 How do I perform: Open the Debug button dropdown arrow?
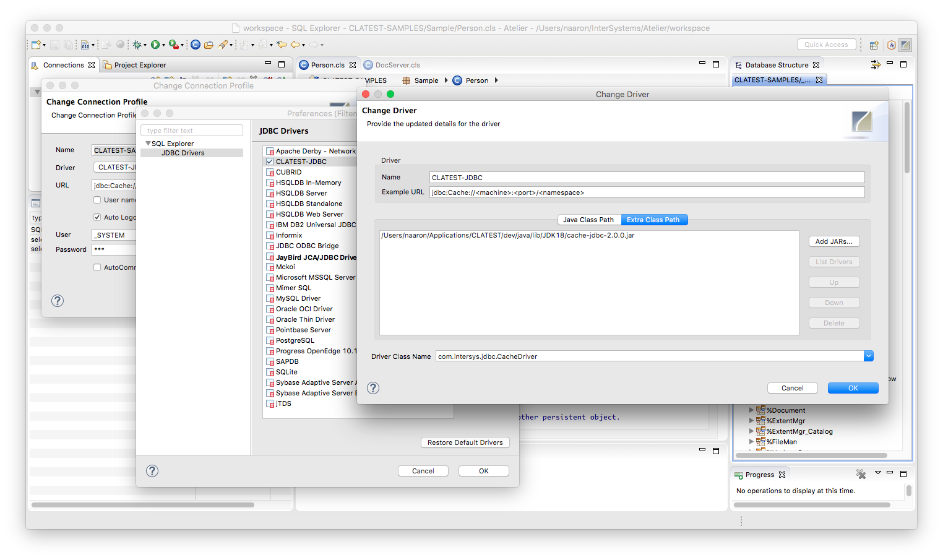point(145,45)
